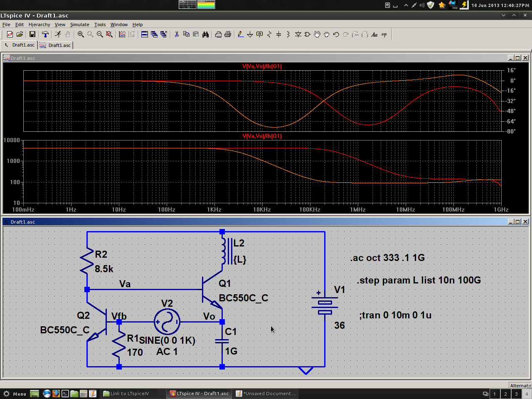The image size is (532, 399).
Task: Place a net Label
Action: [x=260, y=34]
